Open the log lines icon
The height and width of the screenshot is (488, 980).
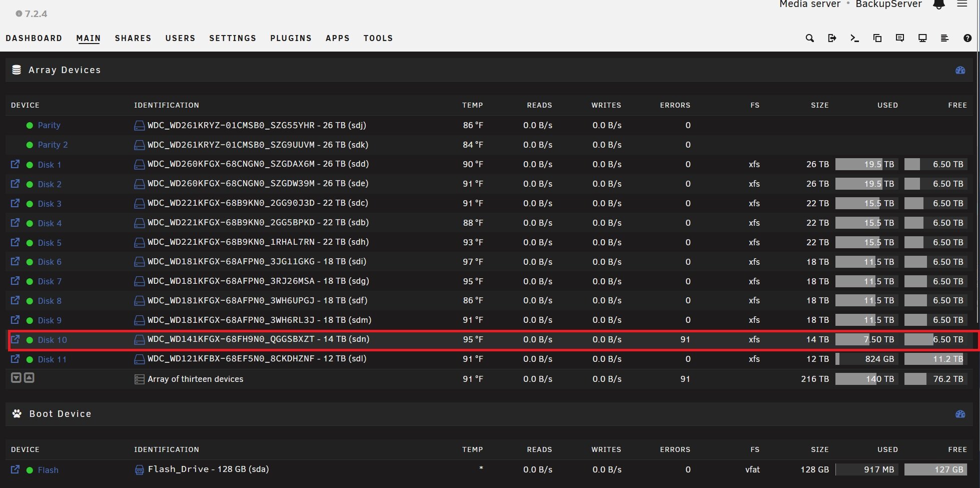944,38
